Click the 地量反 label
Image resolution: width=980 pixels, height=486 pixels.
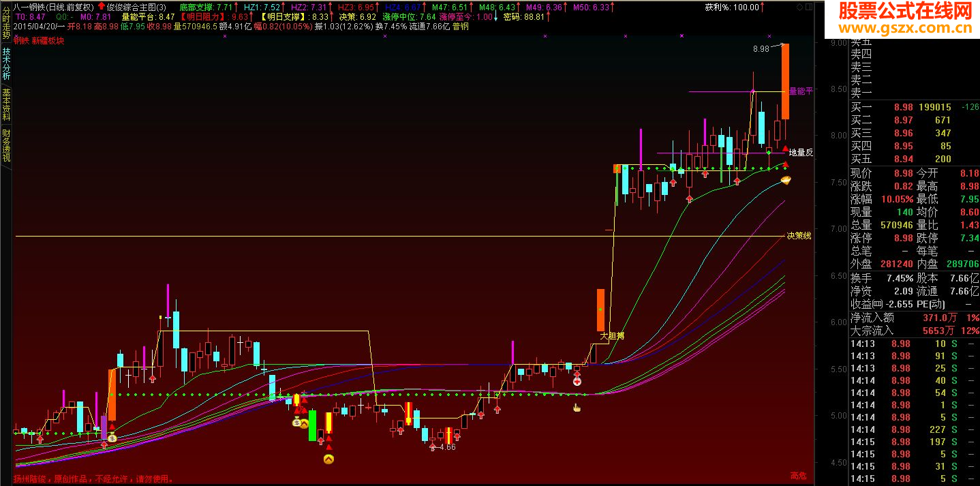point(801,153)
